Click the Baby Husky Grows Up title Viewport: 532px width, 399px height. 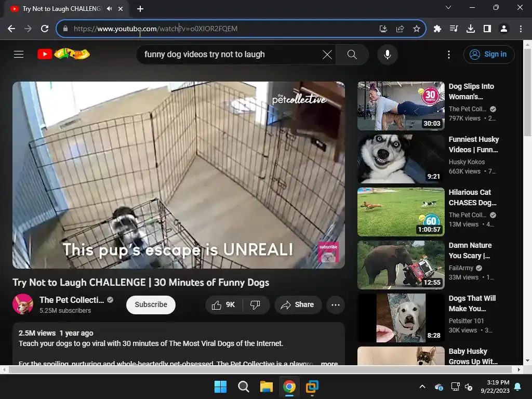(x=473, y=356)
